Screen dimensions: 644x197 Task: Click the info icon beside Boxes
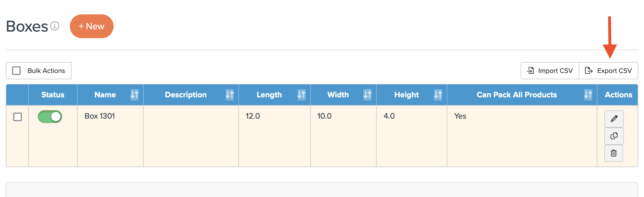click(x=55, y=26)
